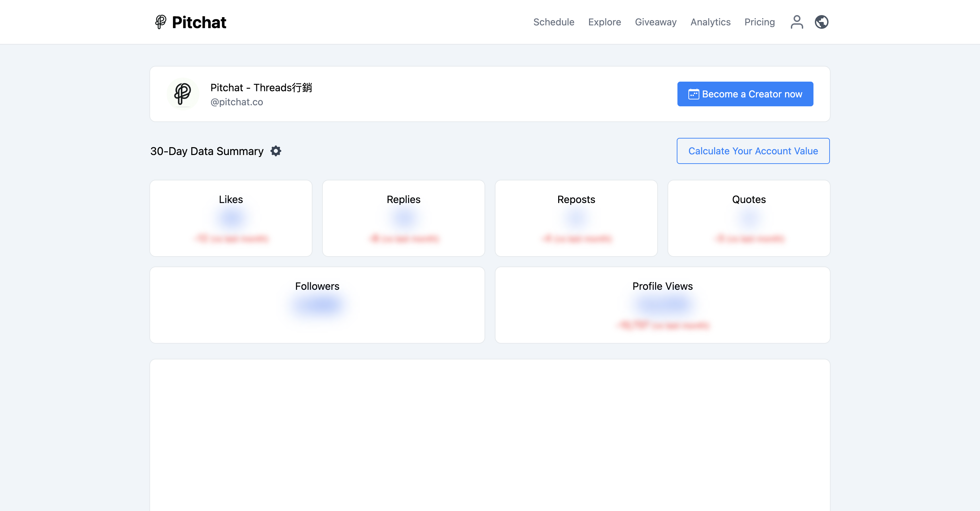Click the Followers summary card
The image size is (980, 511).
coord(317,305)
